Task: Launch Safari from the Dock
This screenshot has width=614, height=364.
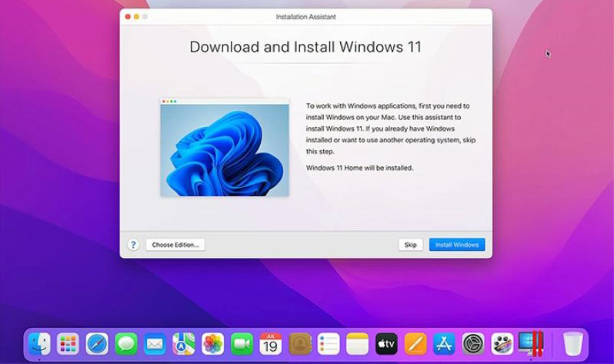Action: [97, 344]
